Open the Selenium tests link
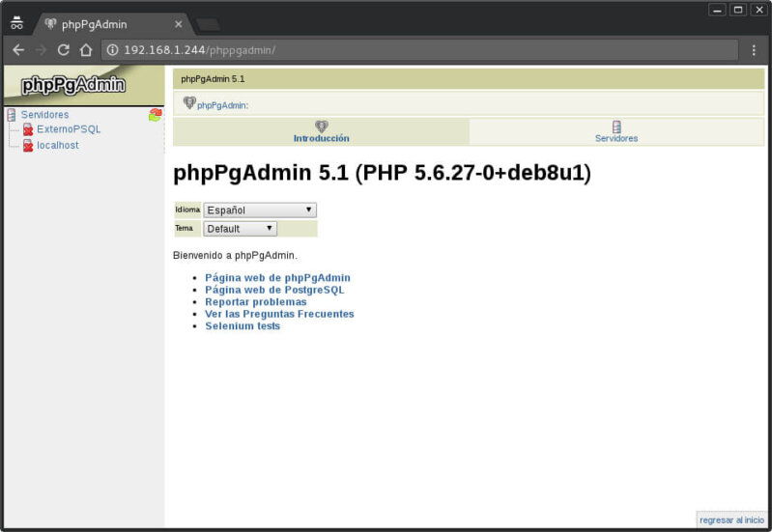 pos(243,325)
